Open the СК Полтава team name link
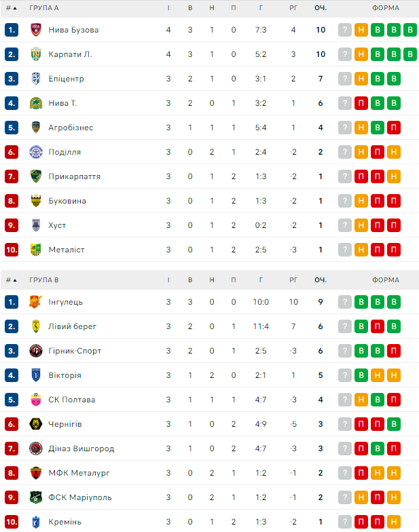Image resolution: width=419 pixels, height=532 pixels. [x=71, y=400]
